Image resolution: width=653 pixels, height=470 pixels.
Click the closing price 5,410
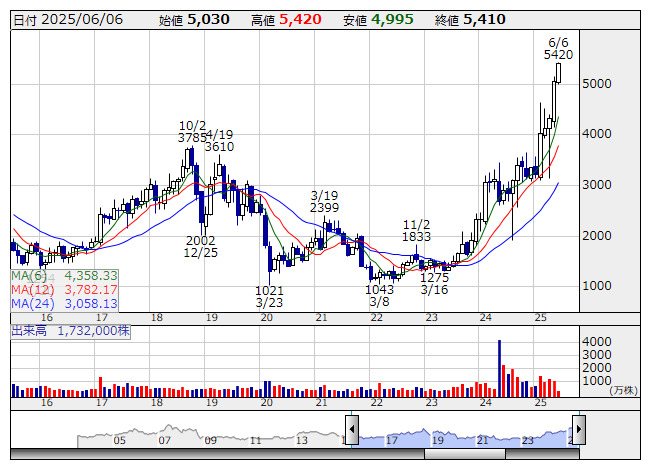pos(484,19)
